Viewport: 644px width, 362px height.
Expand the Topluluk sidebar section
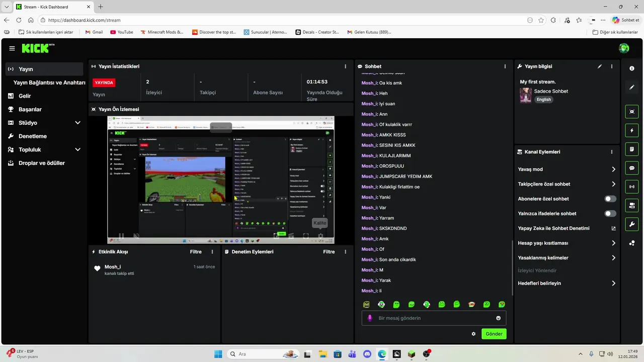tap(77, 149)
